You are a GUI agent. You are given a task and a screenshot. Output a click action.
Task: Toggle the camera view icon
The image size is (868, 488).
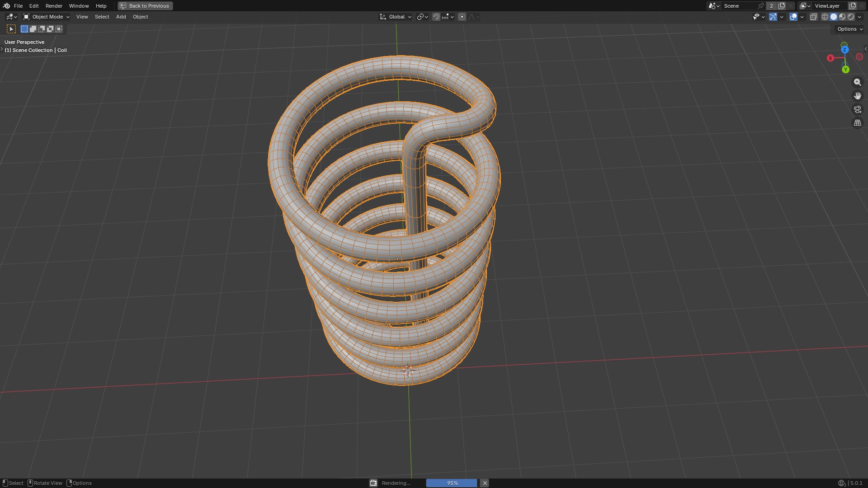(x=857, y=109)
